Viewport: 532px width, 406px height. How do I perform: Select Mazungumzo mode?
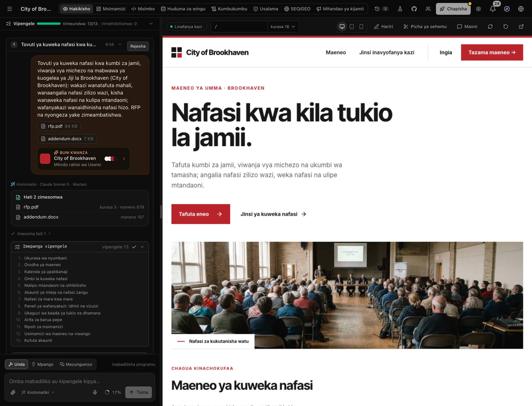(x=76, y=364)
